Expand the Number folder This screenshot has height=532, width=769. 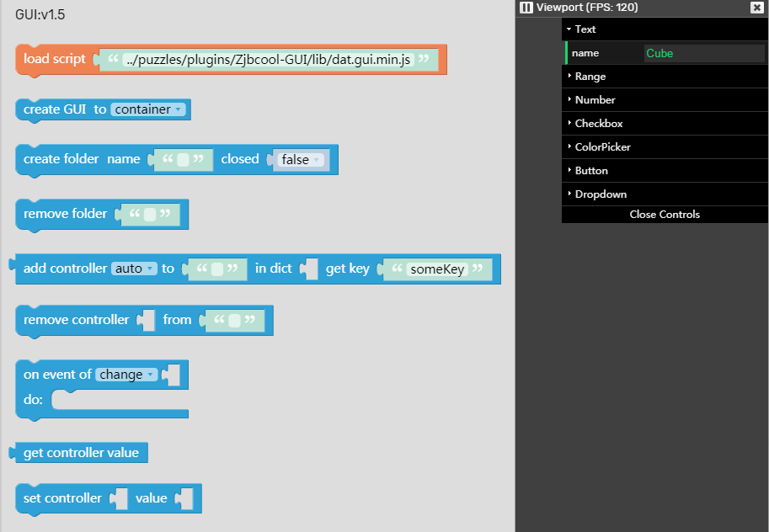pos(665,99)
